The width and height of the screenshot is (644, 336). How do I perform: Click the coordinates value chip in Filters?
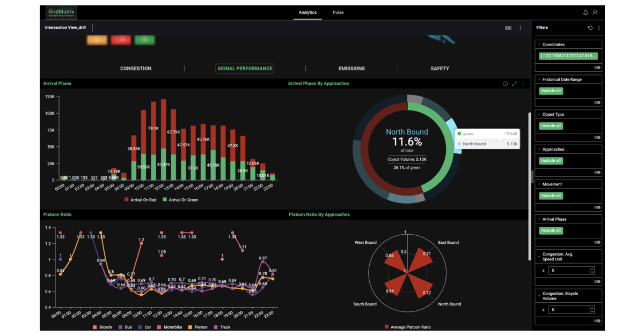568,56
